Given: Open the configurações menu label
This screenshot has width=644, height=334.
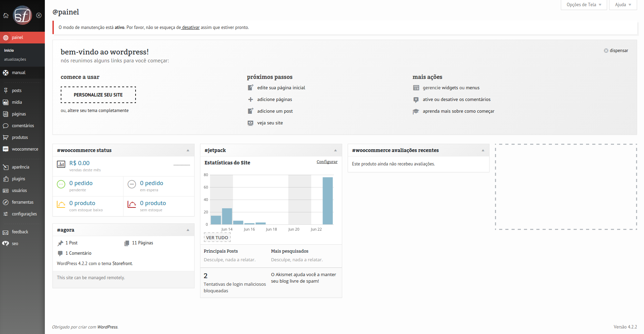Looking at the screenshot, I should pyautogui.click(x=24, y=214).
